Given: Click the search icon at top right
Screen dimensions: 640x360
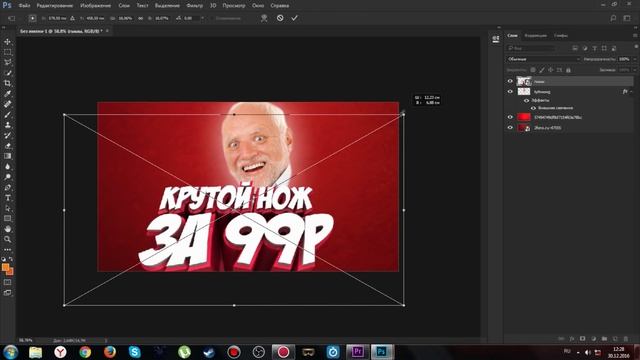Looking at the screenshot, I should point(613,18).
